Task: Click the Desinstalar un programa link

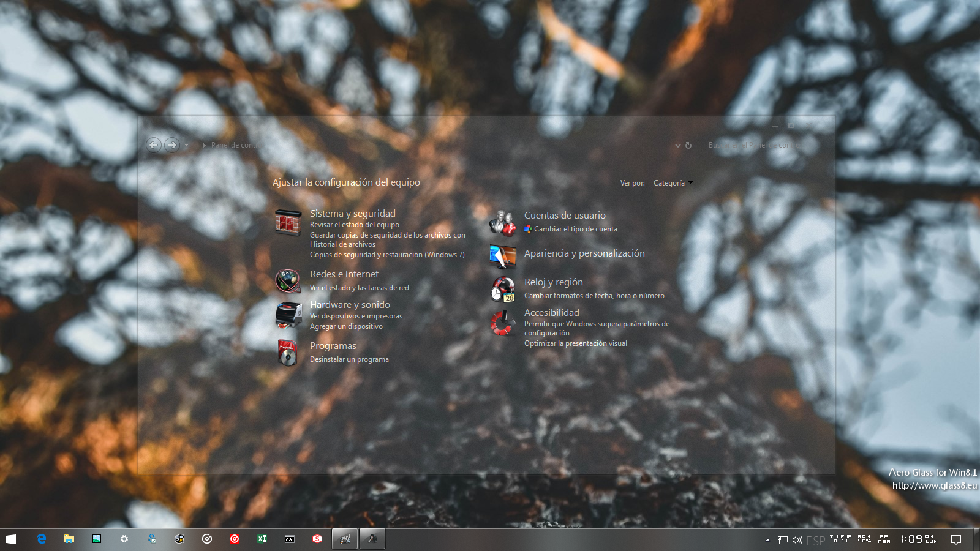Action: pyautogui.click(x=349, y=359)
